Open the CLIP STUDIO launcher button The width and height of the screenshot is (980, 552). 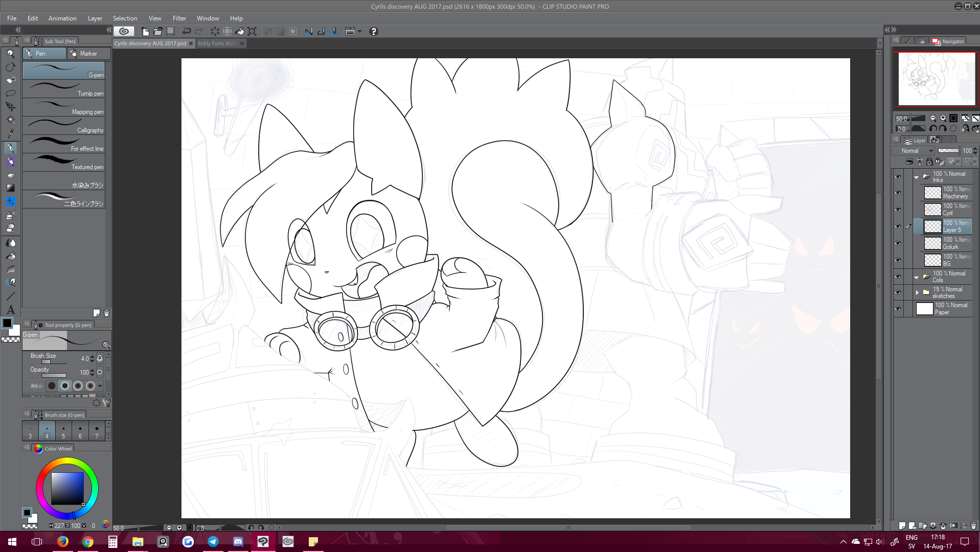pyautogui.click(x=124, y=31)
